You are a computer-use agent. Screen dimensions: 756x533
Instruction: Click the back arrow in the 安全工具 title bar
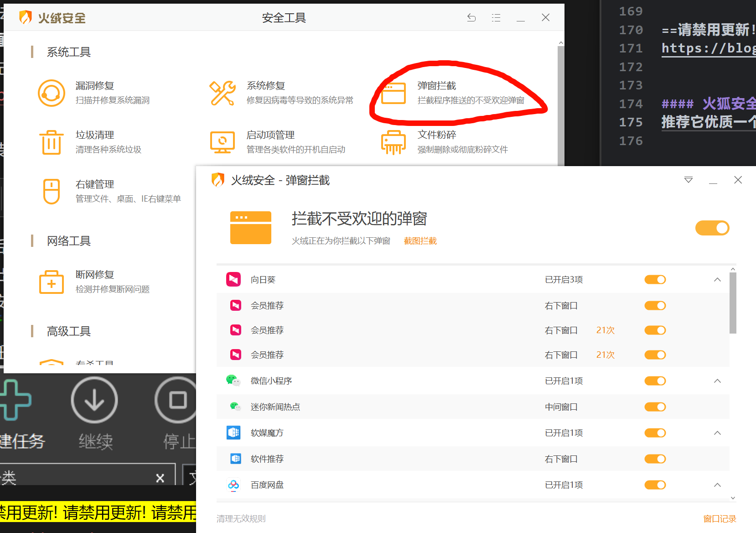tap(471, 18)
